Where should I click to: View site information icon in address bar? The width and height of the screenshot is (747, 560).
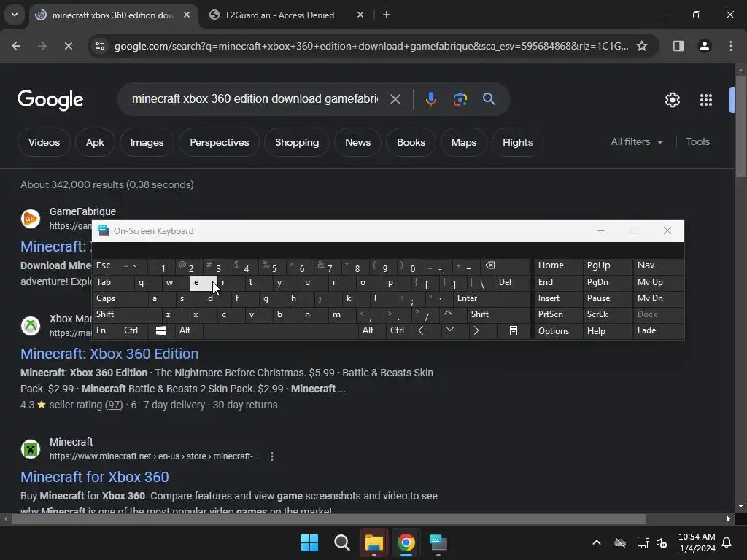pyautogui.click(x=100, y=46)
